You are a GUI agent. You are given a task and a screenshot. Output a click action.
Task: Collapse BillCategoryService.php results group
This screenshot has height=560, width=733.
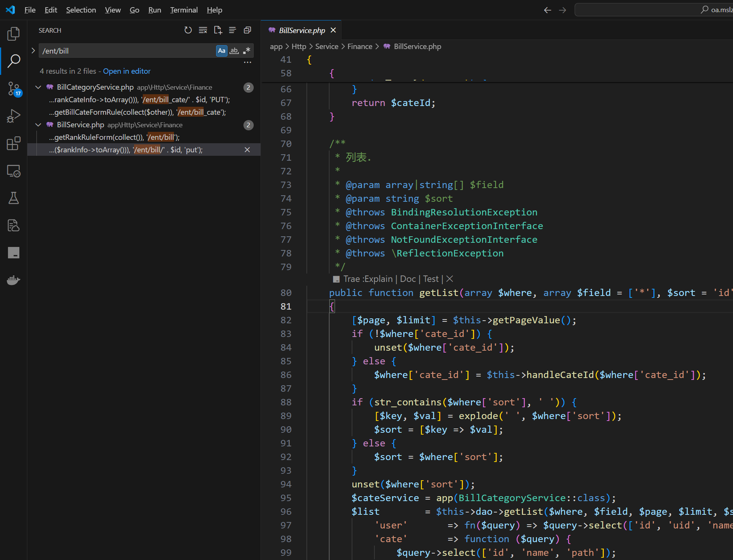[38, 87]
